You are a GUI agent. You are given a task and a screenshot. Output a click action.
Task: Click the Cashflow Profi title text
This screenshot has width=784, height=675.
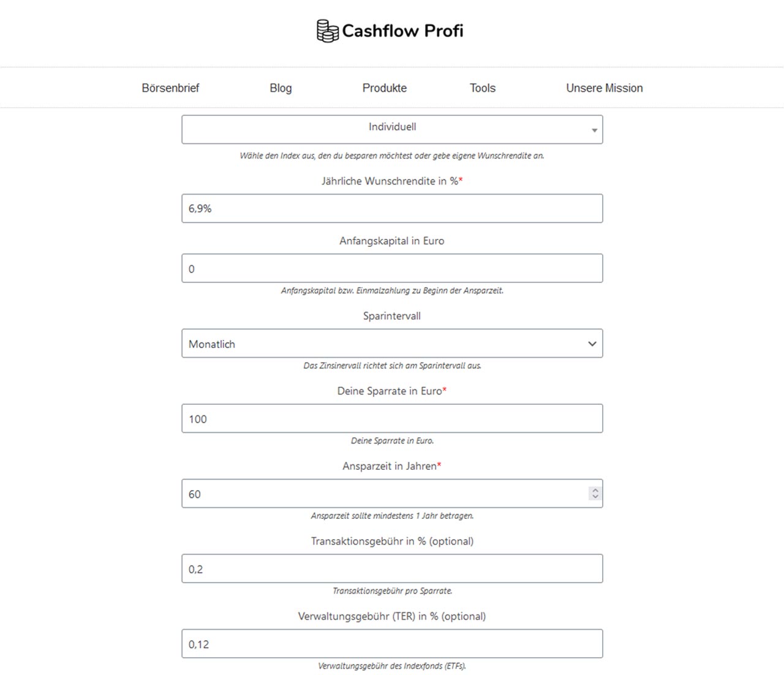click(402, 31)
